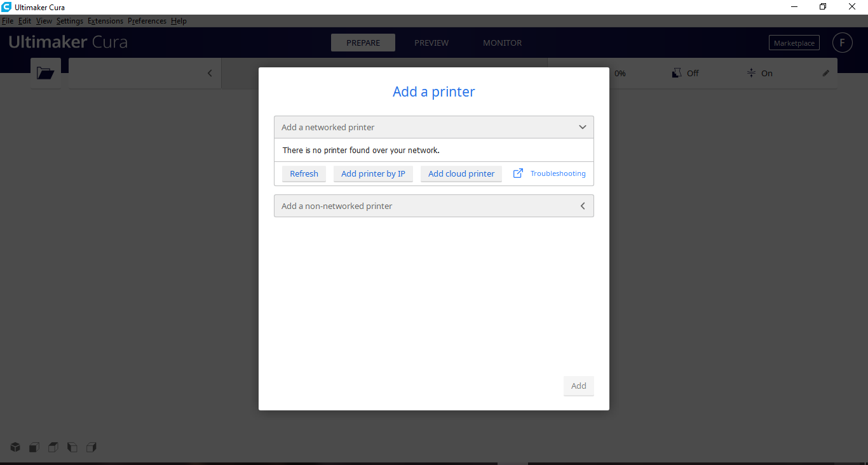The width and height of the screenshot is (868, 465).
Task: Click the Refresh button
Action: (304, 173)
